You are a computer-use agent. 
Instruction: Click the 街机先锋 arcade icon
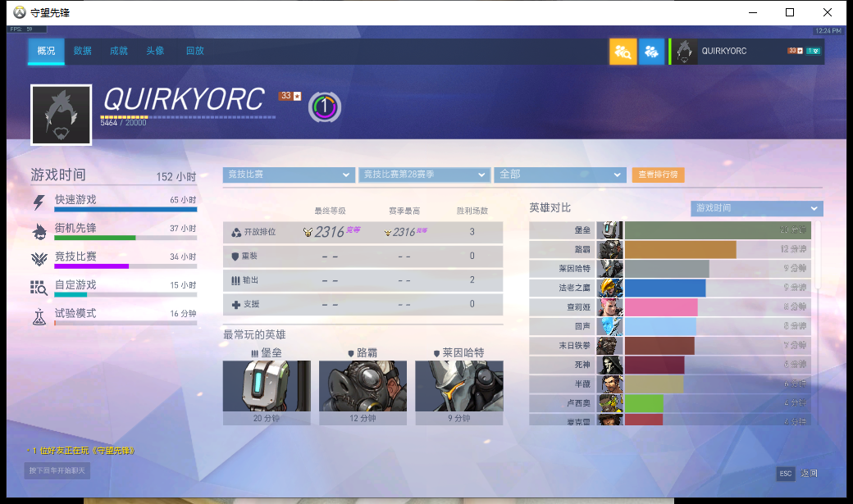(x=39, y=232)
